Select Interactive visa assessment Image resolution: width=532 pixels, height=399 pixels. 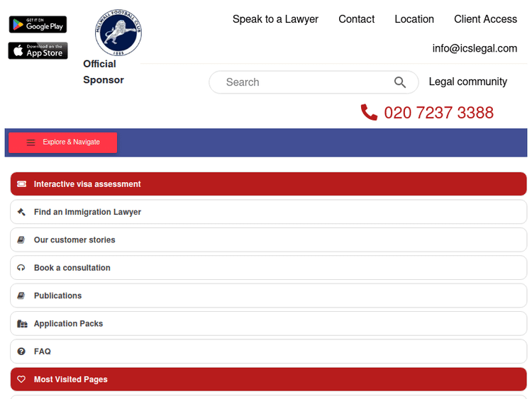point(268,184)
